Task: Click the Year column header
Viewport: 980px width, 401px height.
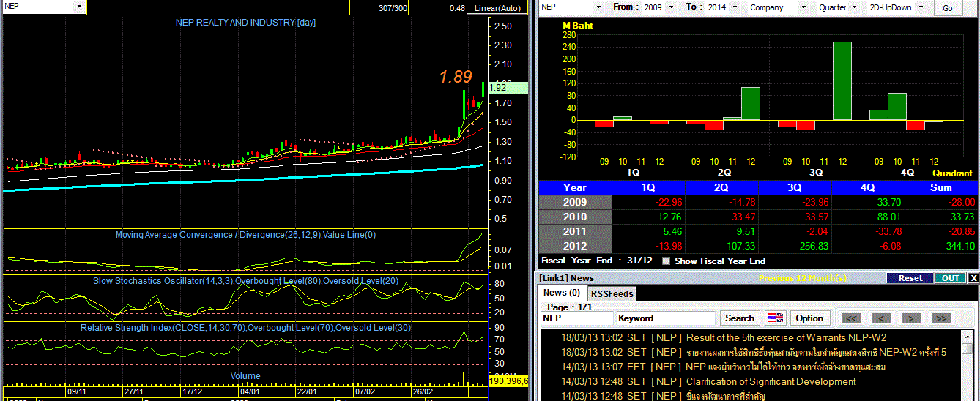Action: coord(575,187)
